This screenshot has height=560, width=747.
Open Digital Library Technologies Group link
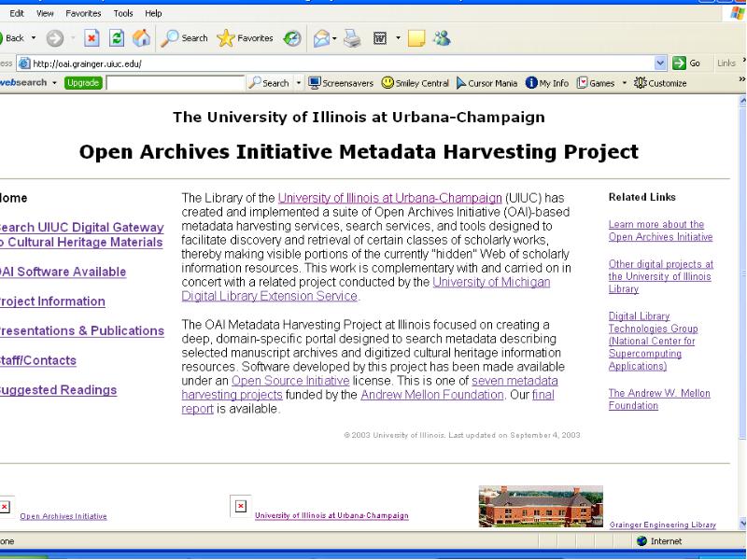[x=653, y=341]
